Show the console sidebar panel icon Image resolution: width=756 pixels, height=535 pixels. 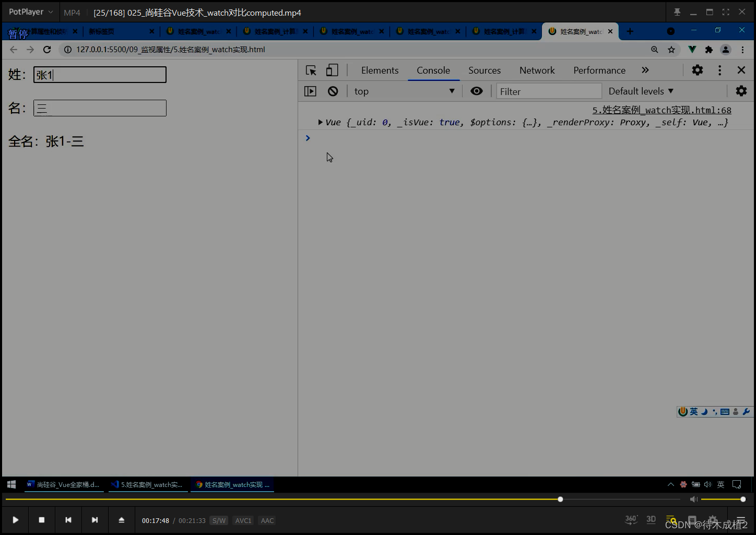coord(310,91)
